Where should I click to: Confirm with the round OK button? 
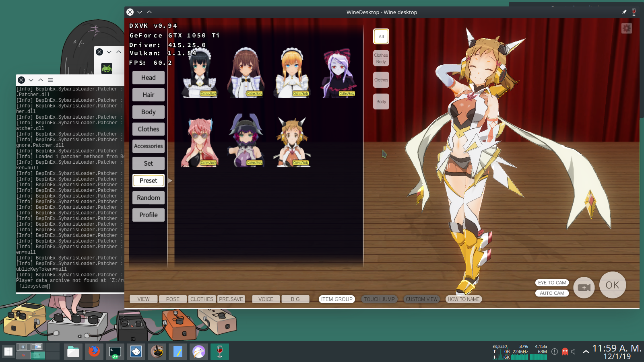pos(613,285)
